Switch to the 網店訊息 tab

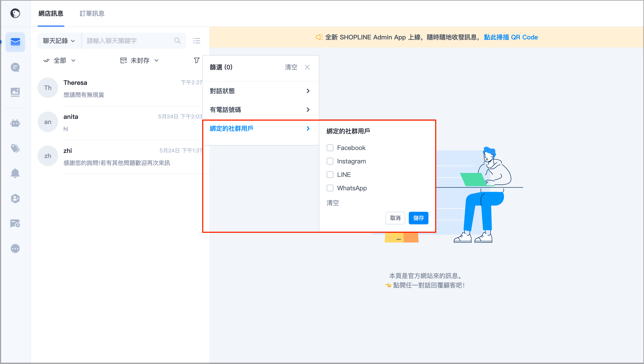pos(51,13)
